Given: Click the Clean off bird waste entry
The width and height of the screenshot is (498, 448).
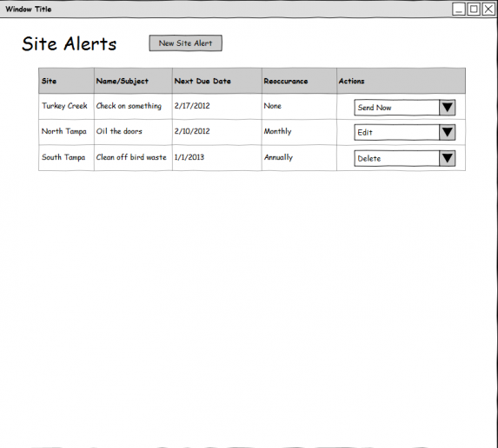Looking at the screenshot, I should point(131,157).
